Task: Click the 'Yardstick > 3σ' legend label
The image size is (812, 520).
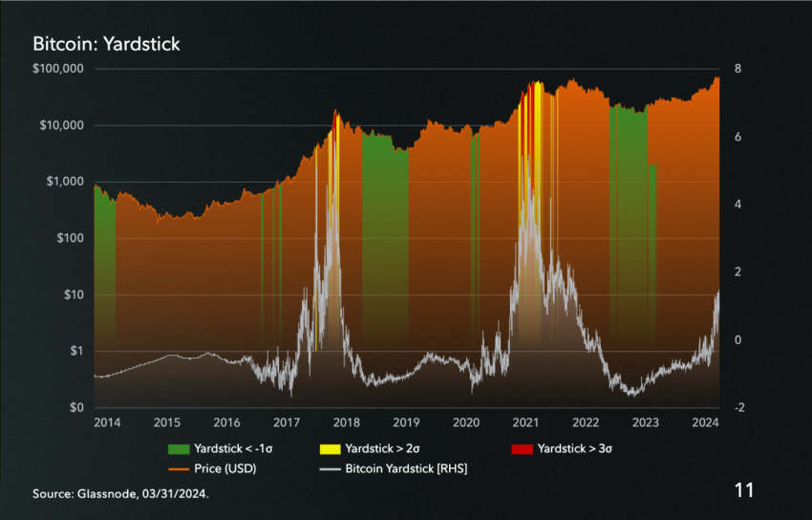Action: point(575,448)
